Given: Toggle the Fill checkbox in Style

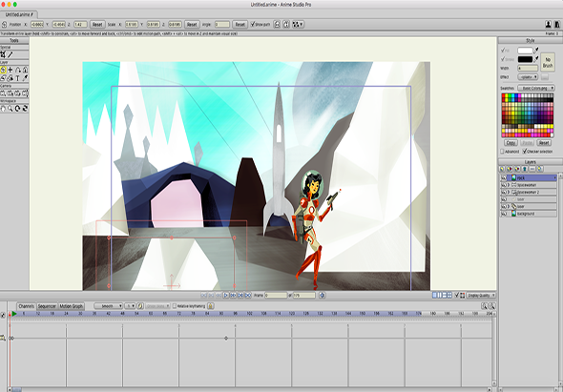Looking at the screenshot, I should pos(503,51).
